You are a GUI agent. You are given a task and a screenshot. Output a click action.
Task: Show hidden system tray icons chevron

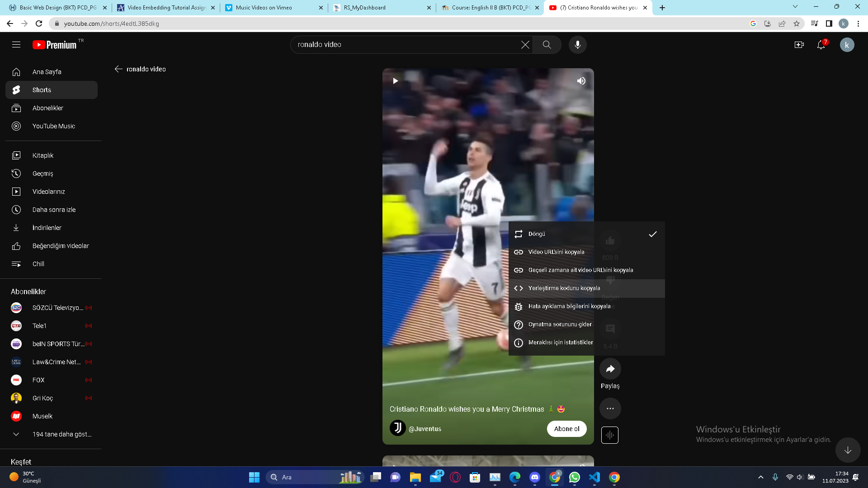tap(760, 477)
